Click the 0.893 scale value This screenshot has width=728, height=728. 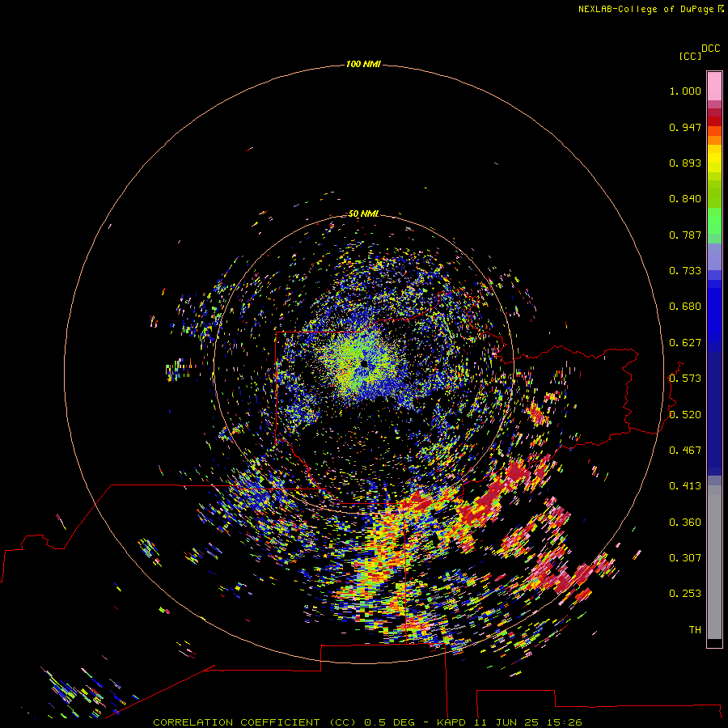point(685,163)
